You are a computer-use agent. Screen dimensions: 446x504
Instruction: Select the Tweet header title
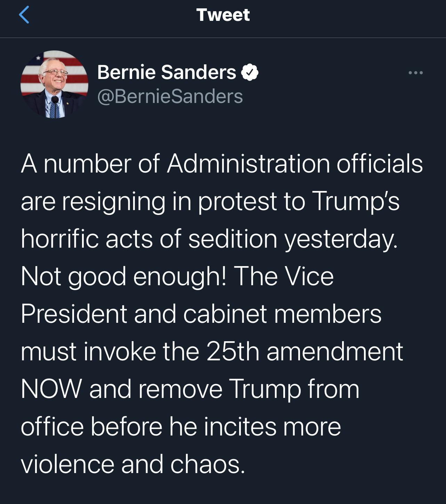click(223, 14)
